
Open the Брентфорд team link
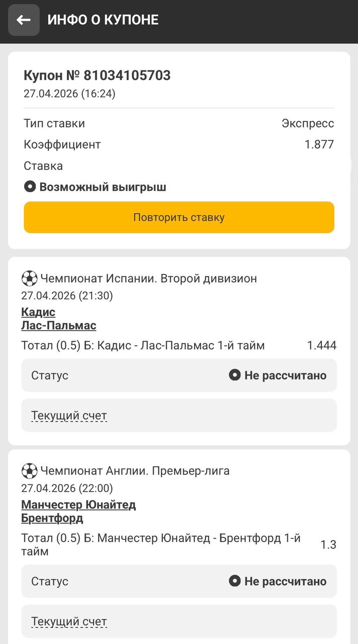[52, 518]
